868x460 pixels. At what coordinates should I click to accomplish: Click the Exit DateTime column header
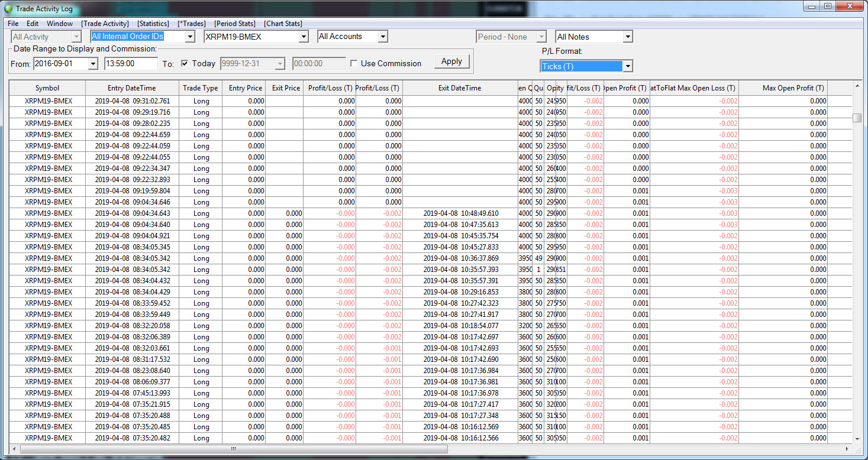coord(459,88)
